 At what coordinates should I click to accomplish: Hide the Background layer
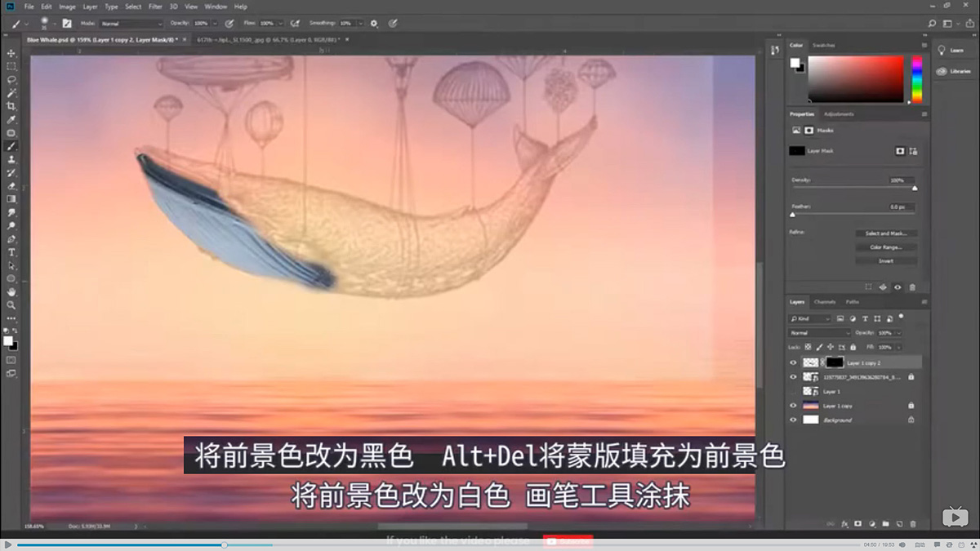(x=793, y=420)
